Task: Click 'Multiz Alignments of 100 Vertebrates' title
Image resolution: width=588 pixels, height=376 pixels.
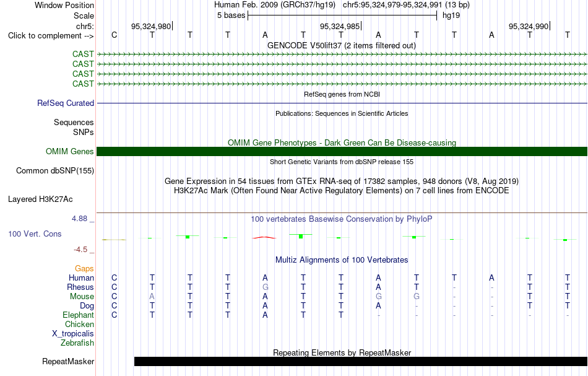Action: (342, 260)
